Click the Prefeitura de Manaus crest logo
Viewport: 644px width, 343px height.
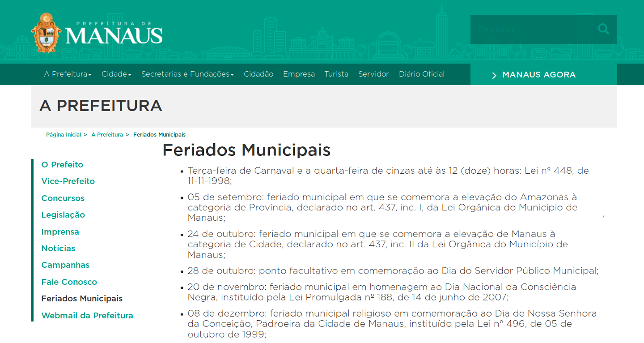46,34
